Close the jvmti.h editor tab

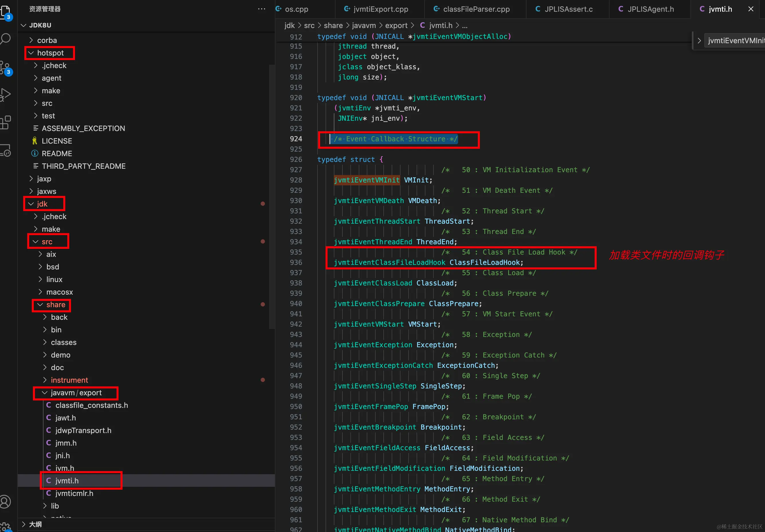(751, 9)
